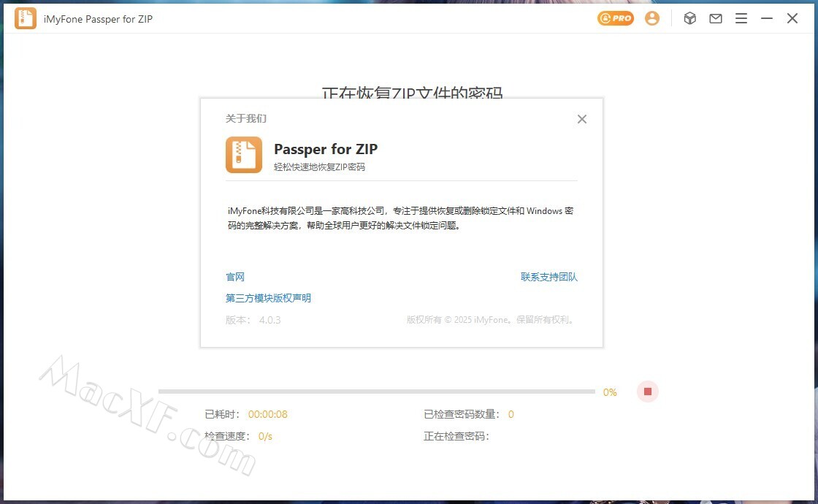Click the elapsed time value 00:00:08

tap(267, 414)
